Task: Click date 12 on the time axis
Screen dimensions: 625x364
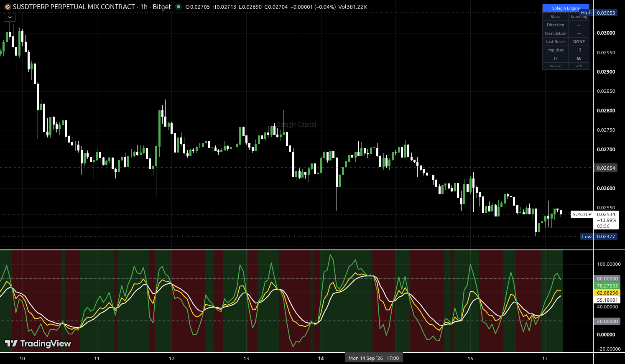Action: [x=171, y=359]
